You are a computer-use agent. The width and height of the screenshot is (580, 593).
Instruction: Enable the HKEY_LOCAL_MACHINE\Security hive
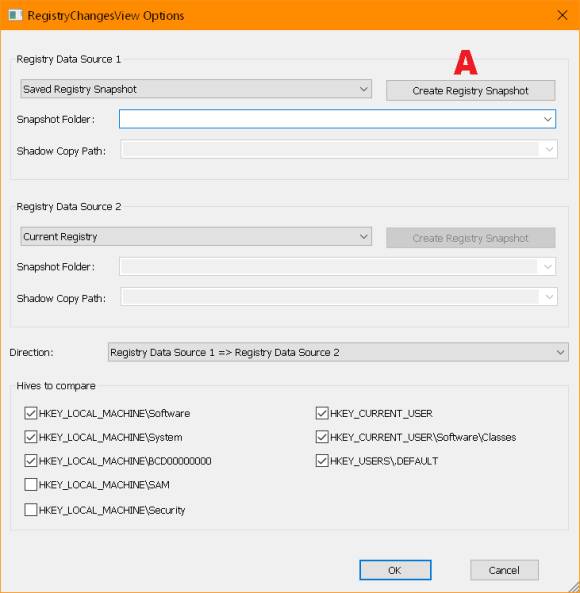(30, 510)
